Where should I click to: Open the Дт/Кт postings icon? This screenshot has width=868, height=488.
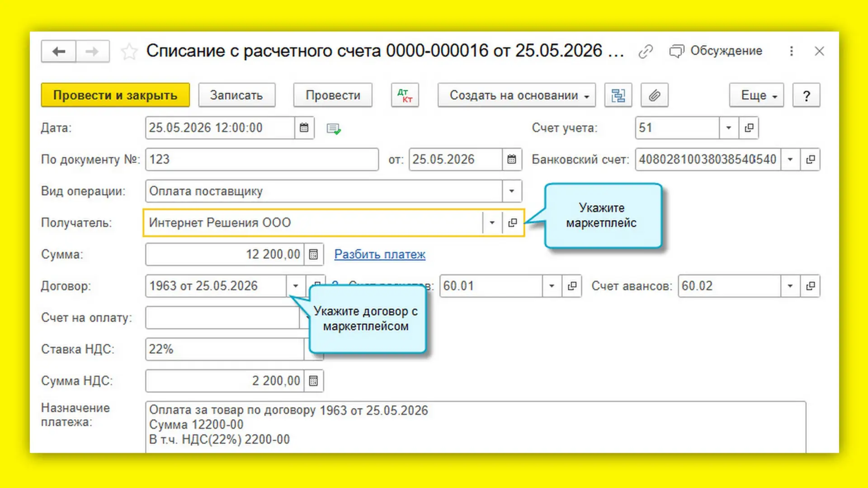tap(405, 95)
